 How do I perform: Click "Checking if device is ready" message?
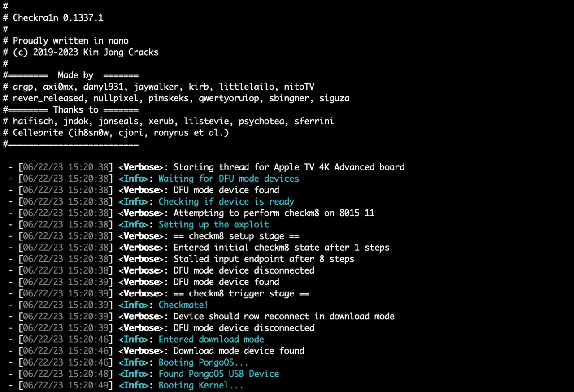click(226, 202)
